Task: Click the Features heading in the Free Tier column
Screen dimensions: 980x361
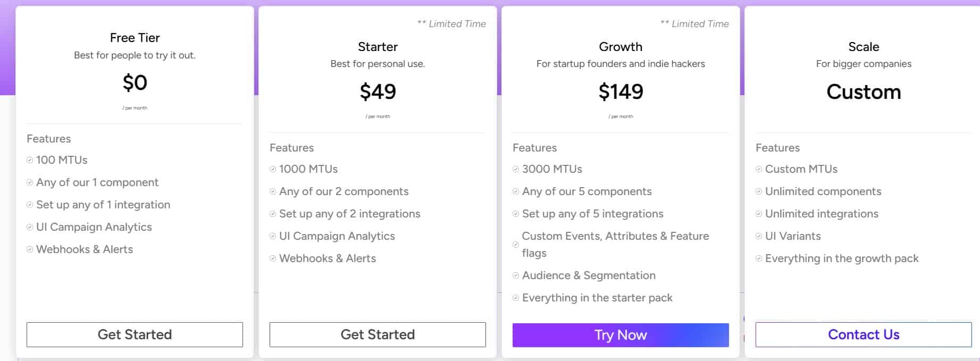Action: coord(49,139)
